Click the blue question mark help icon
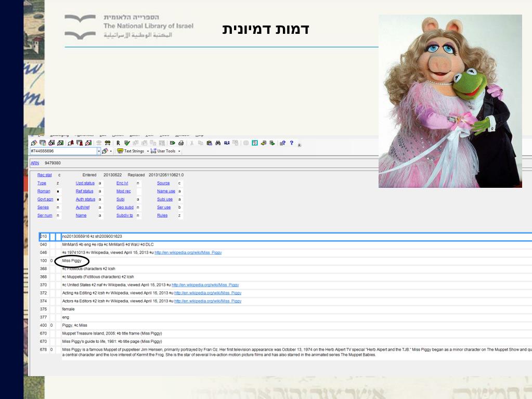Screen dimensions: 532x399 pyautogui.click(x=291, y=143)
